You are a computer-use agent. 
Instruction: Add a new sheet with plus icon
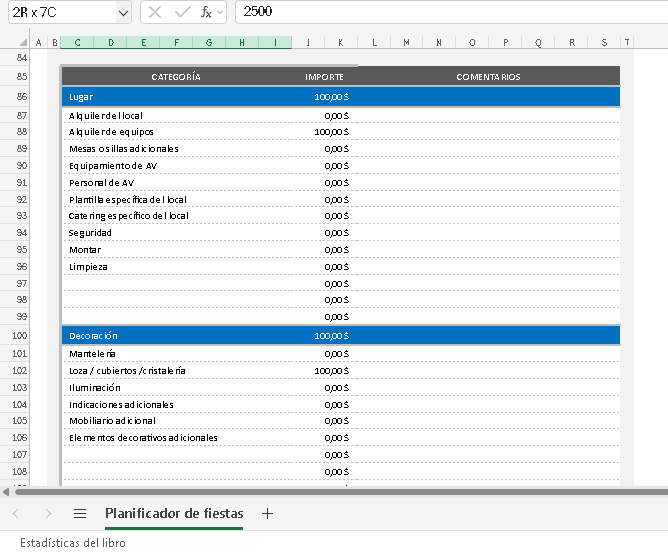(267, 513)
